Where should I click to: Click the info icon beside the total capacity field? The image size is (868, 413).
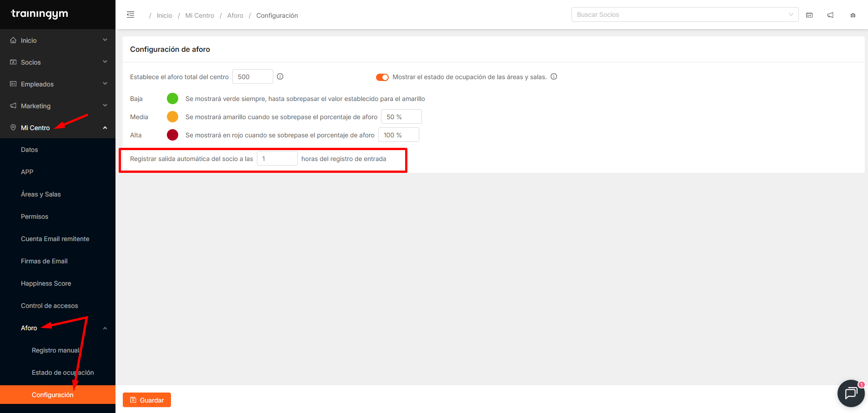point(280,77)
